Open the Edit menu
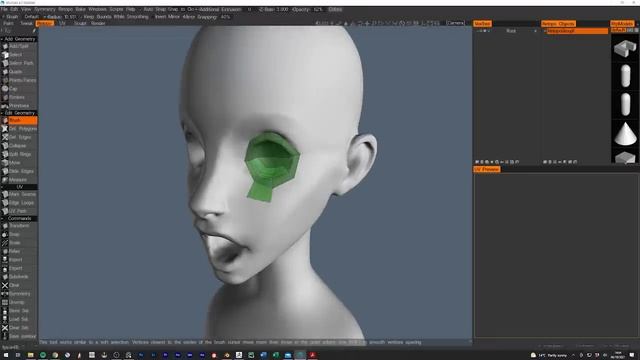Viewport: 640px width, 360px height. [14, 9]
